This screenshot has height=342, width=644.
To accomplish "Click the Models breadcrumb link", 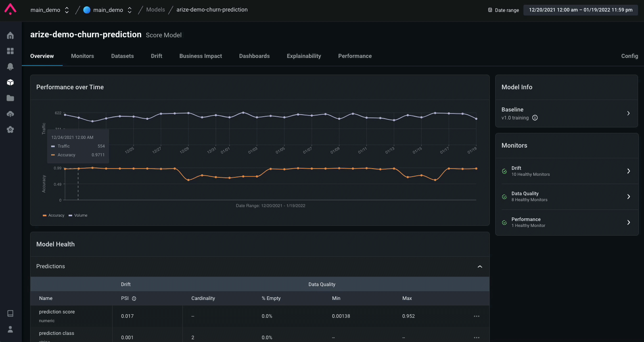I will coord(155,10).
